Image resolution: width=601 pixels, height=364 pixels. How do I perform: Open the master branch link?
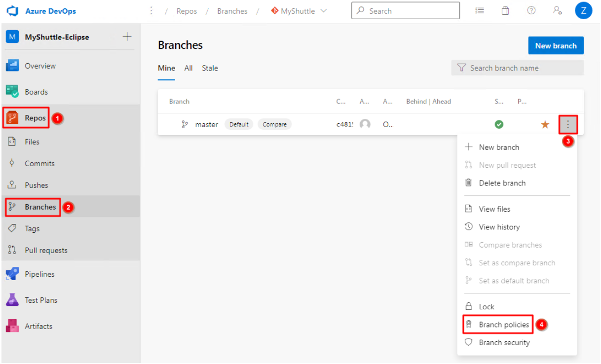(x=206, y=124)
